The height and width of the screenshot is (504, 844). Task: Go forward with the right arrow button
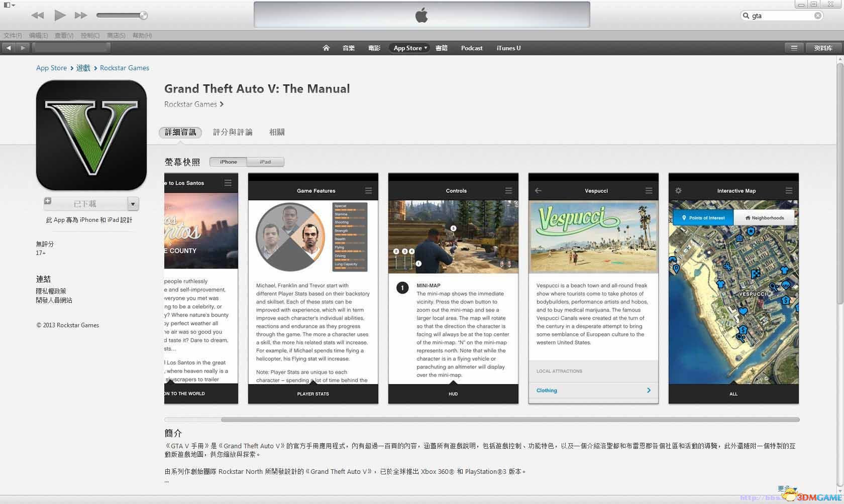pos(23,48)
